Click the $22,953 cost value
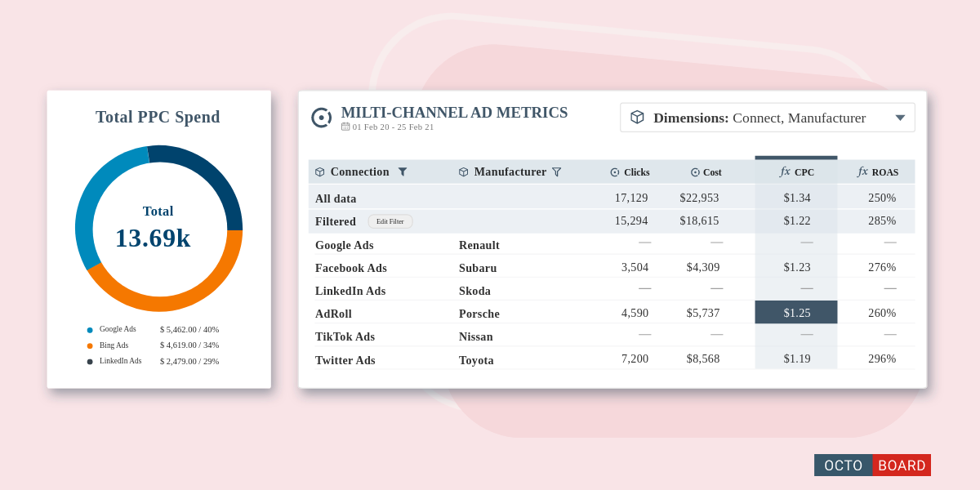The image size is (980, 490). point(700,198)
